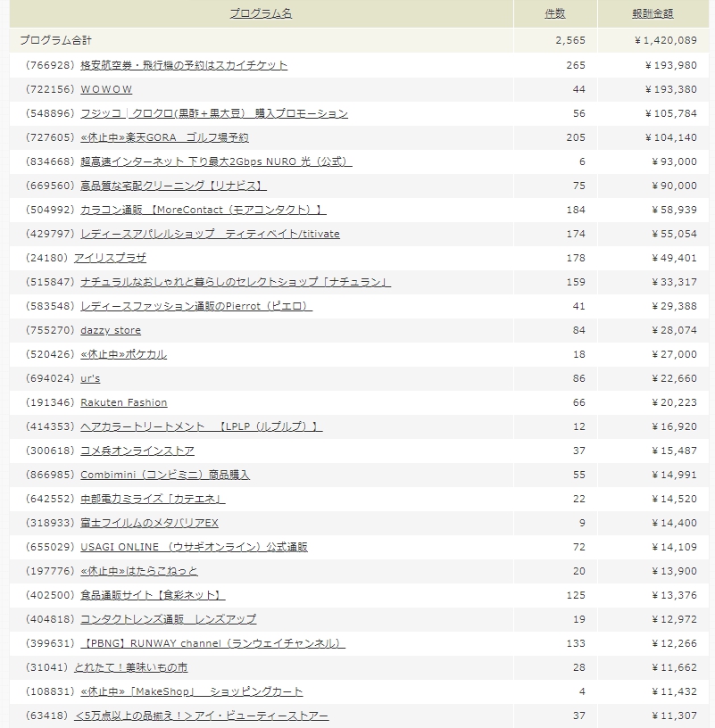Open ur's program link
Image resolution: width=715 pixels, height=728 pixels.
point(90,379)
